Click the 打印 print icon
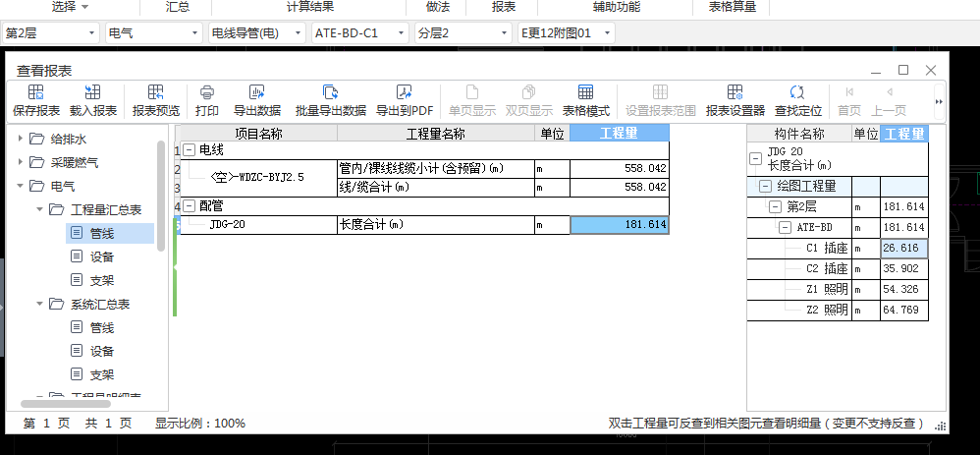Viewport: 980px width, 455px height. [x=207, y=92]
